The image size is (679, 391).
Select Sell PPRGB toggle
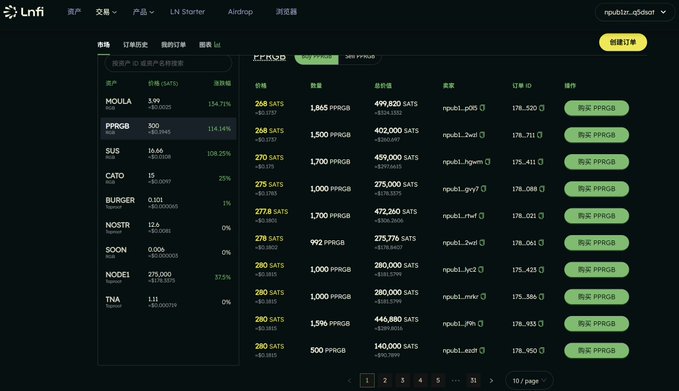[x=360, y=58]
